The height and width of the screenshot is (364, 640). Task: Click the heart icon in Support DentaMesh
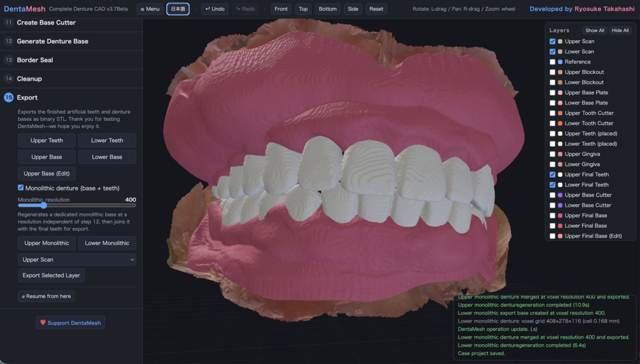(43, 323)
